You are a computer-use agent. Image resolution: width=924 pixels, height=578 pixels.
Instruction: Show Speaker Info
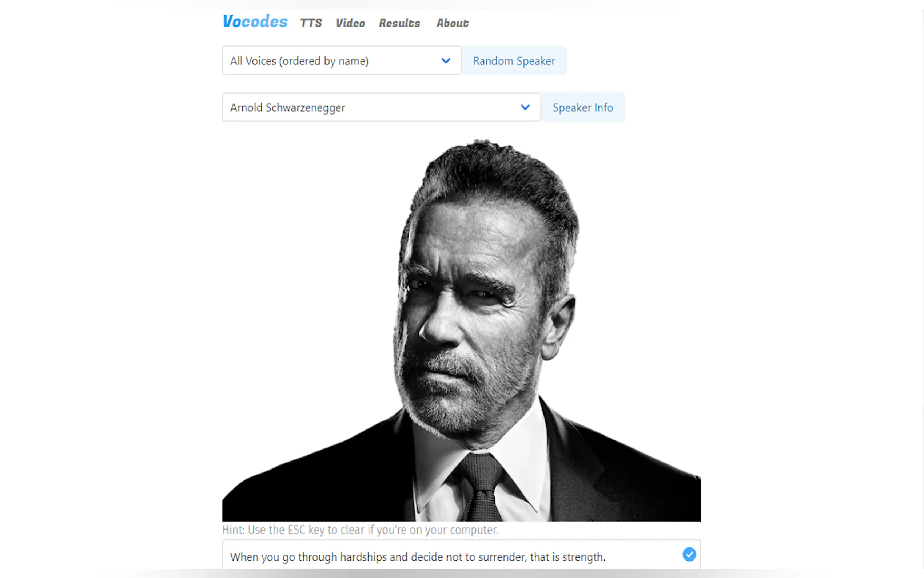coord(582,107)
